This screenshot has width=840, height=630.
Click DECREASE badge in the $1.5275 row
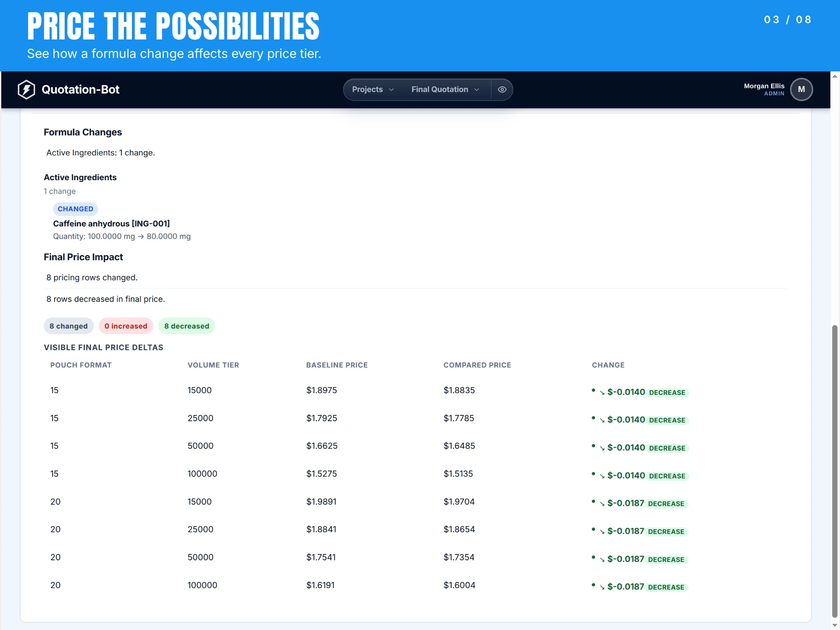(667, 476)
